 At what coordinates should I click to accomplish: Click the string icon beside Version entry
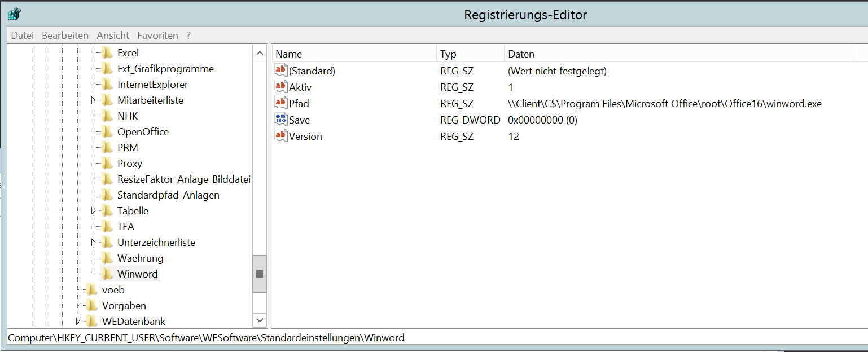tap(280, 136)
